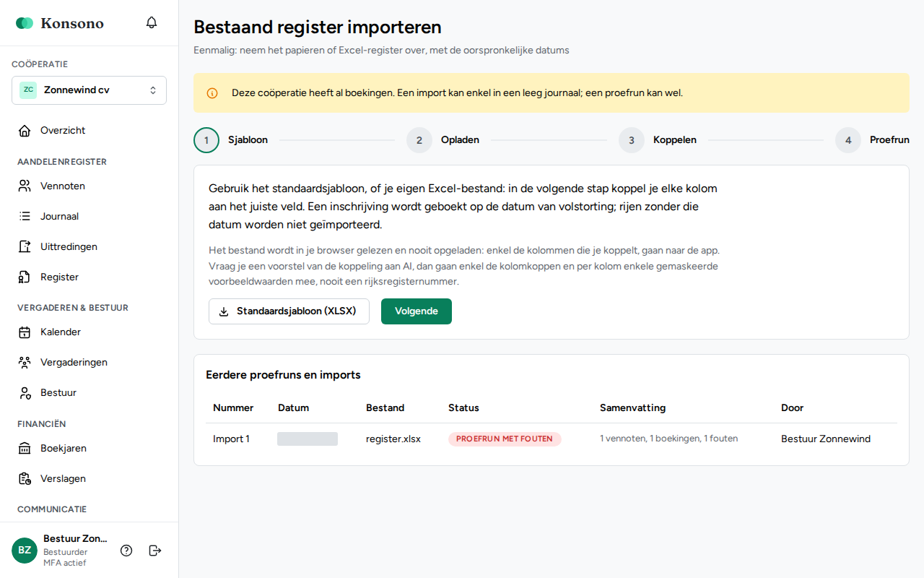Image resolution: width=924 pixels, height=578 pixels.
Task: Open notifications bell icon
Action: point(152,22)
